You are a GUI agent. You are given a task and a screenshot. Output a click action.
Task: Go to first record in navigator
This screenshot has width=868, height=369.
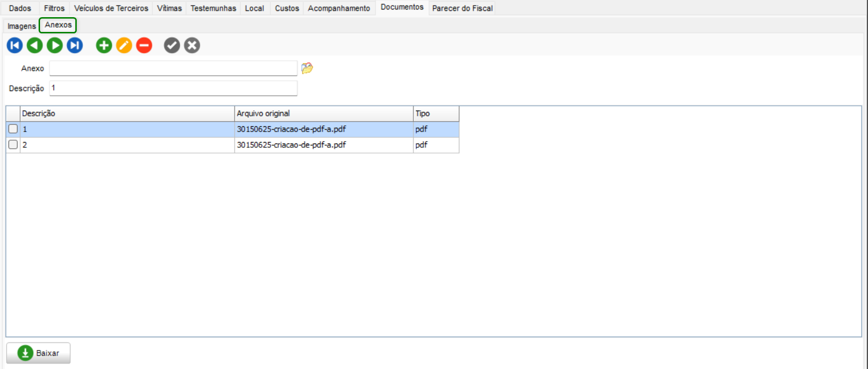coord(15,45)
